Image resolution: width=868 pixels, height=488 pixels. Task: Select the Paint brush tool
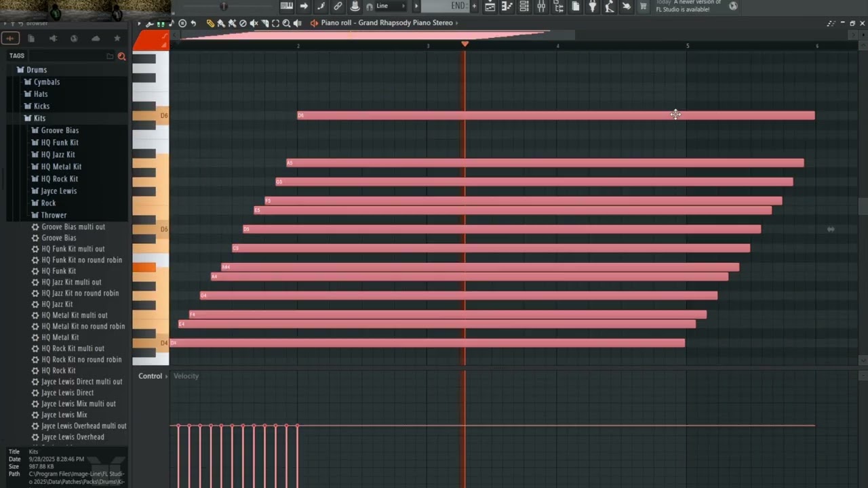(x=221, y=23)
